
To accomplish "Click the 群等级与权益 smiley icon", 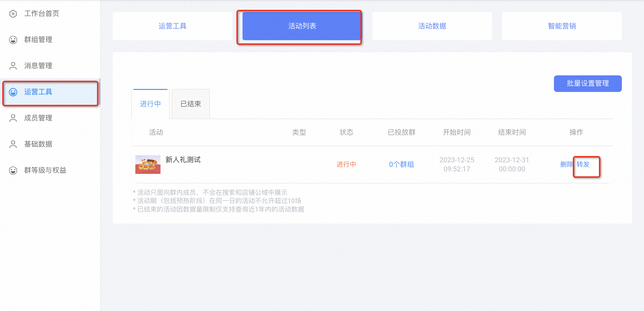I will coord(13,170).
